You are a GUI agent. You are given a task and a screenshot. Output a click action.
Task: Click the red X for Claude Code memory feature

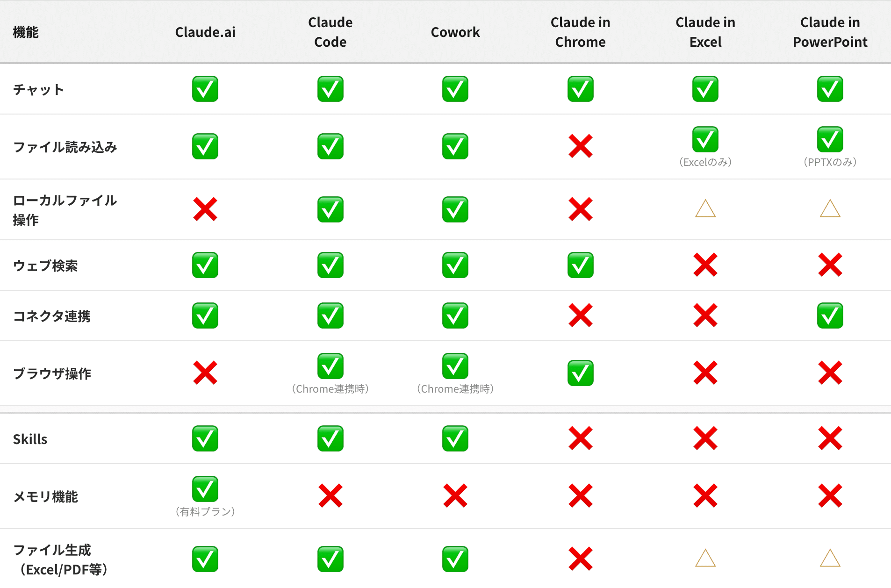tap(331, 496)
